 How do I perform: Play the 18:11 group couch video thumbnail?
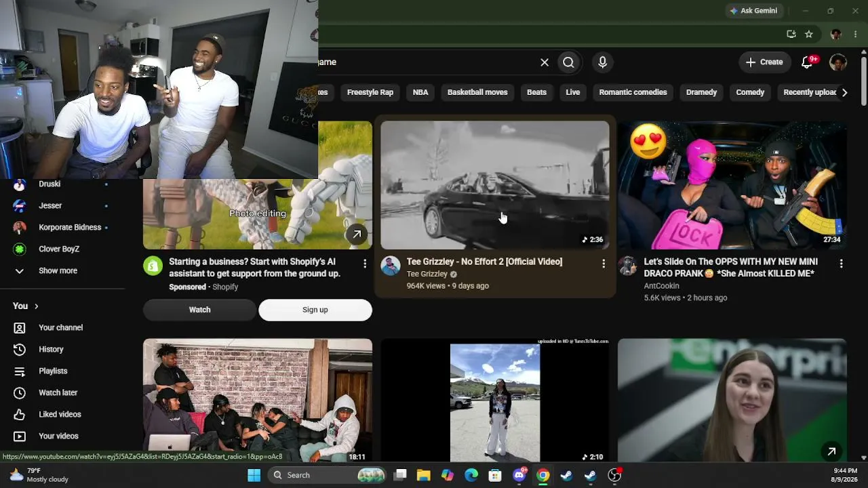pyautogui.click(x=258, y=401)
